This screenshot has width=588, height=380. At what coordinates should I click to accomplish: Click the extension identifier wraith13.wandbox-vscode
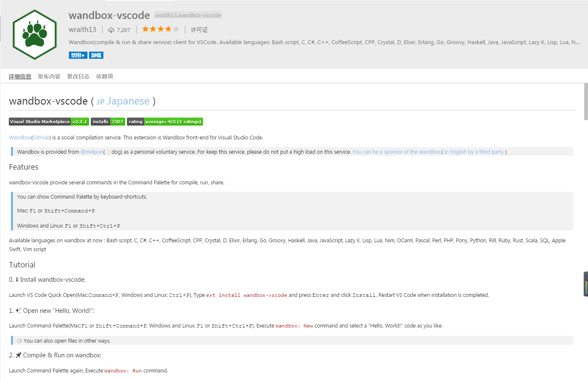(x=188, y=16)
